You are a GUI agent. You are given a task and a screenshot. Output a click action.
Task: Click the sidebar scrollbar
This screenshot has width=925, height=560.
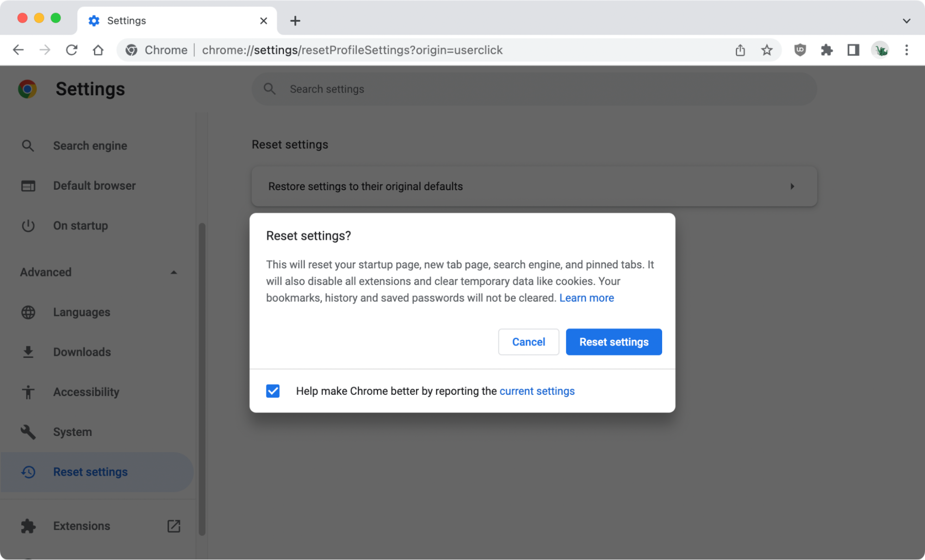click(x=202, y=380)
